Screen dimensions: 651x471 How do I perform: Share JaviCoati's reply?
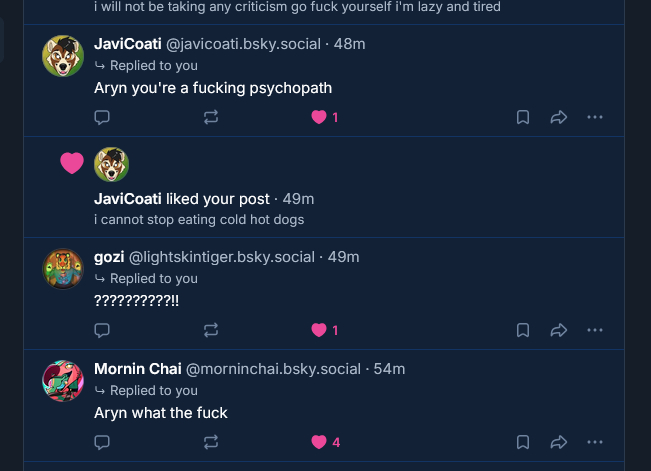click(559, 117)
